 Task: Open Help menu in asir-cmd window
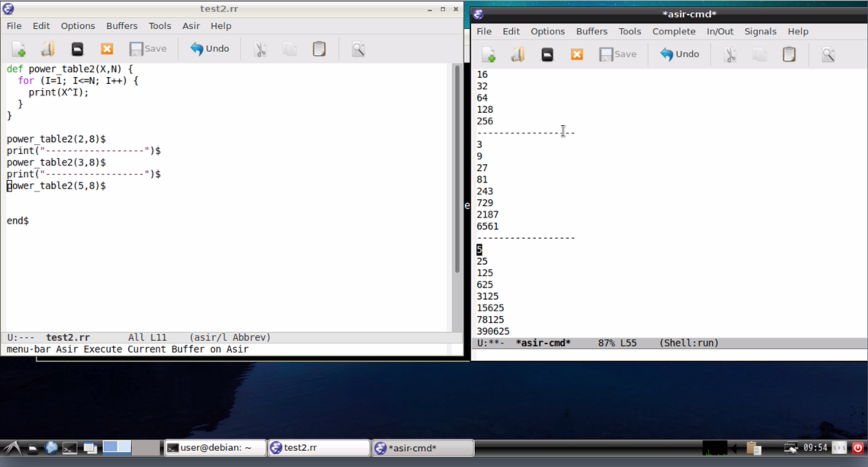click(798, 31)
